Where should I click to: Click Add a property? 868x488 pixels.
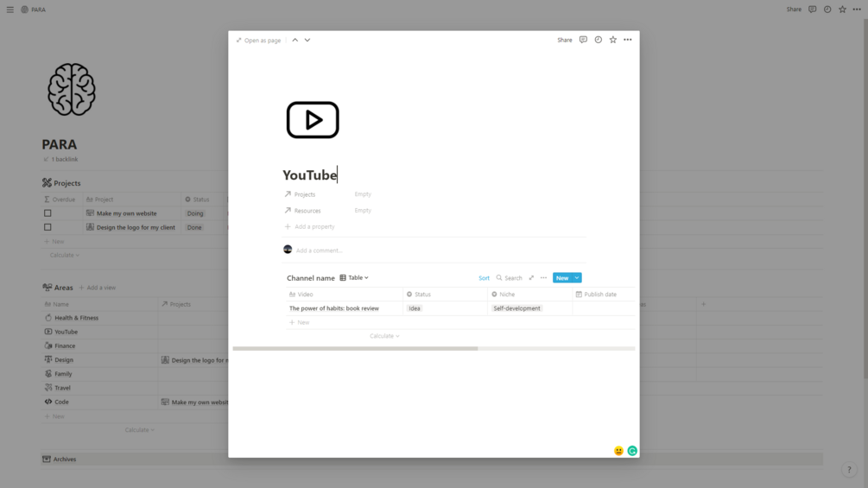(x=309, y=226)
